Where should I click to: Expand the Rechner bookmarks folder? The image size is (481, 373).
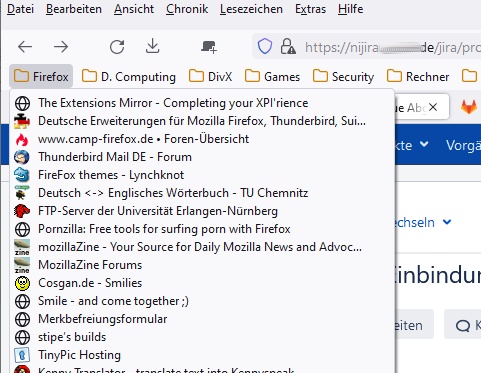[x=418, y=77]
